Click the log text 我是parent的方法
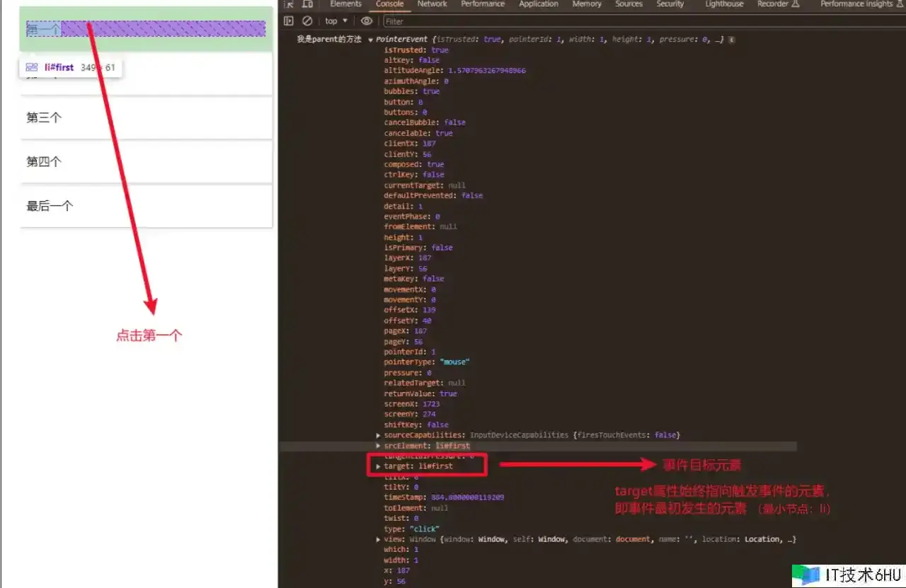 tap(329, 40)
